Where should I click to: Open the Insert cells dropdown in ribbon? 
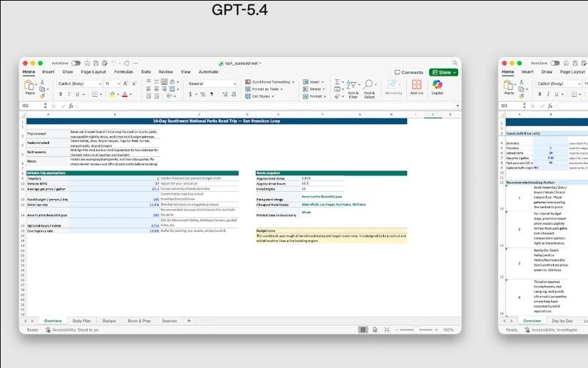pos(314,82)
